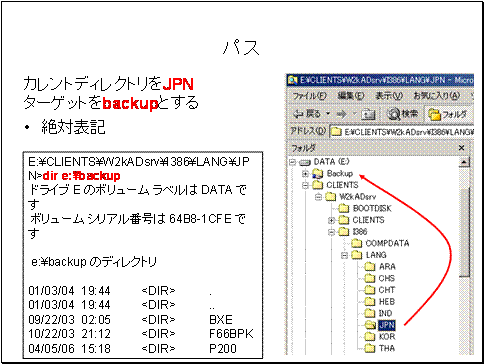Image resolution: width=484 pixels, height=364 pixels.
Task: Click the folder tree scrollbar up arrow
Action: [464, 163]
